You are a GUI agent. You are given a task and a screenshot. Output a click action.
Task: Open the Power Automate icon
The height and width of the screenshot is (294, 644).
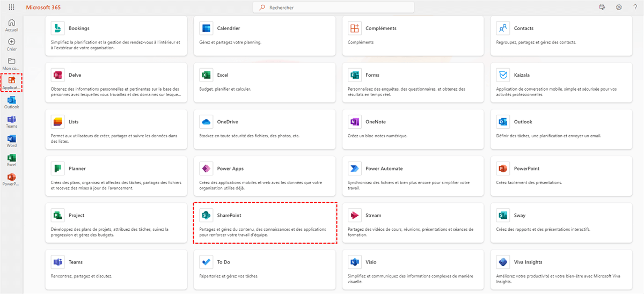pos(354,168)
